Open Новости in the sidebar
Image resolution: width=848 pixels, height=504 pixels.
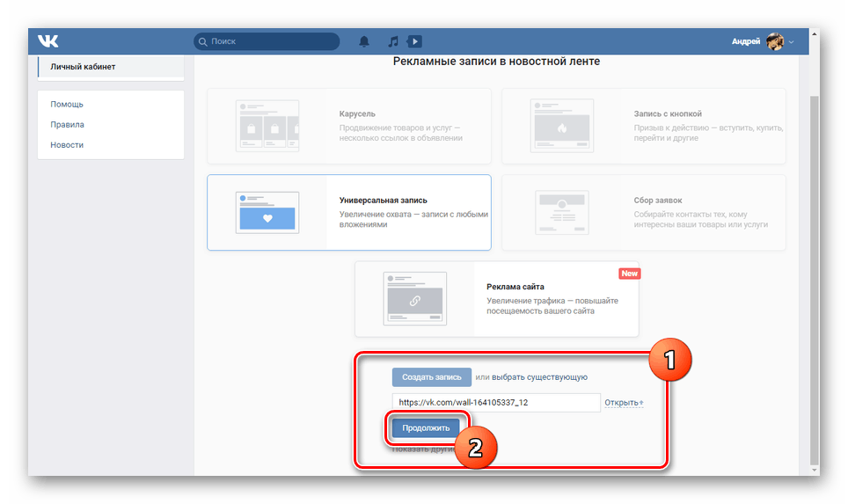click(x=67, y=145)
